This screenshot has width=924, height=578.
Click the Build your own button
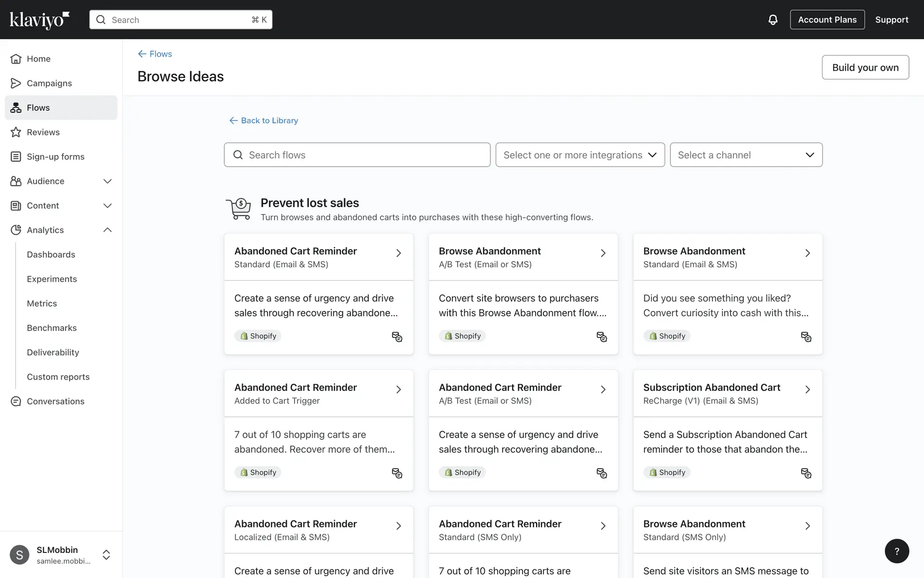pos(865,67)
